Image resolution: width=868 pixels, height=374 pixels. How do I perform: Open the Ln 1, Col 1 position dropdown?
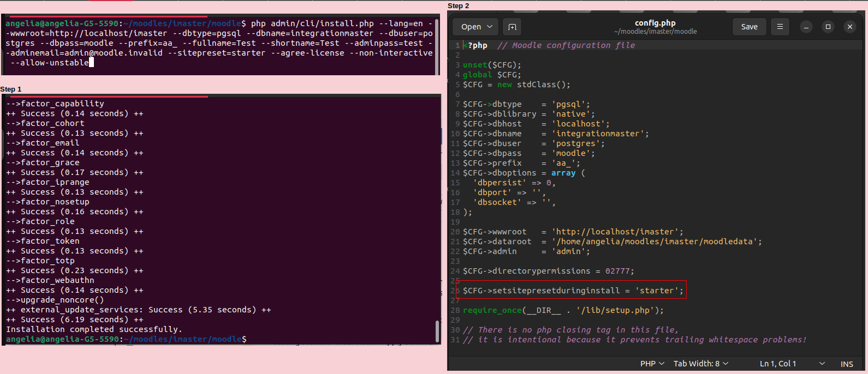pyautogui.click(x=792, y=364)
